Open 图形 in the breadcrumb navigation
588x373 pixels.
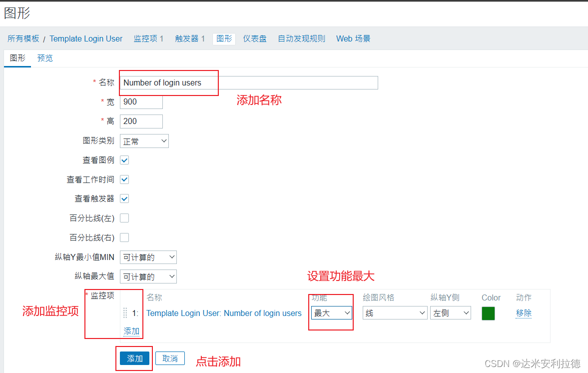pos(224,38)
